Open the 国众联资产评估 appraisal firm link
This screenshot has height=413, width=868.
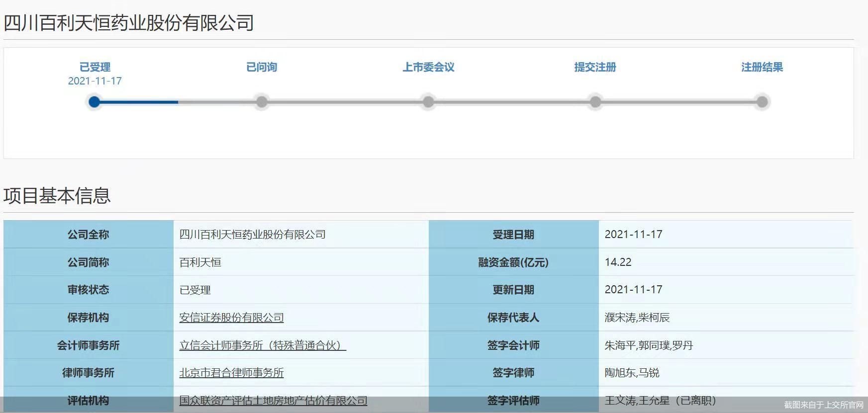[273, 401]
